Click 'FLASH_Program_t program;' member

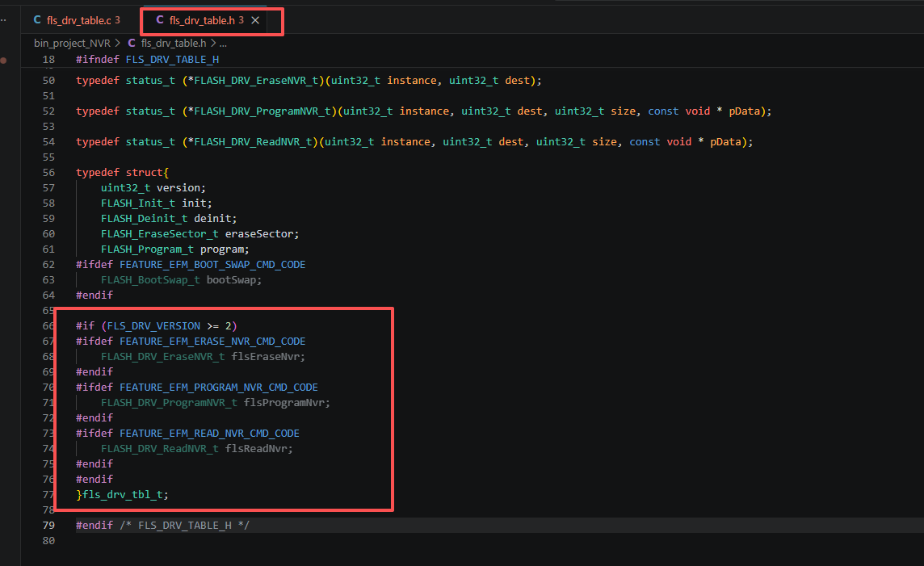point(175,249)
